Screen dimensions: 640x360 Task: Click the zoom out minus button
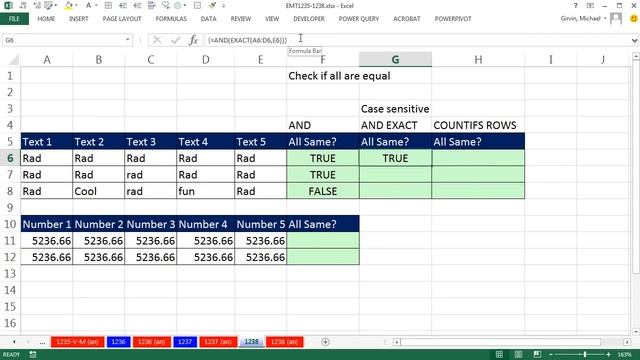pos(551,354)
